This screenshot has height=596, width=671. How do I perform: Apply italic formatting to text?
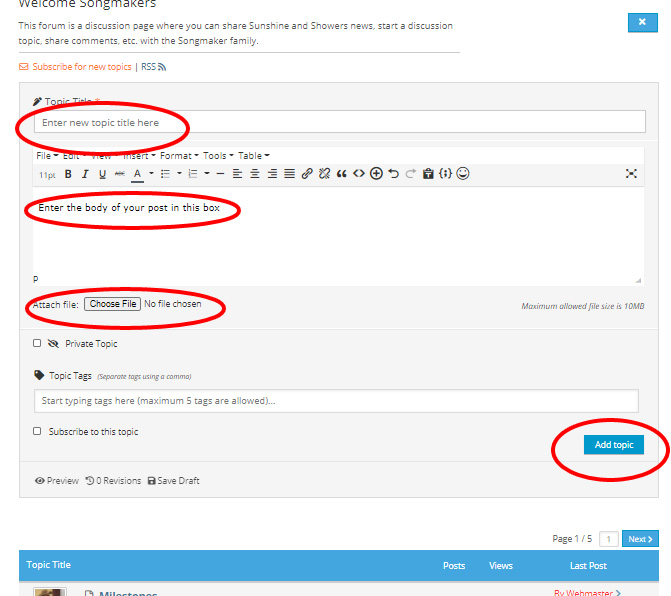[x=85, y=174]
